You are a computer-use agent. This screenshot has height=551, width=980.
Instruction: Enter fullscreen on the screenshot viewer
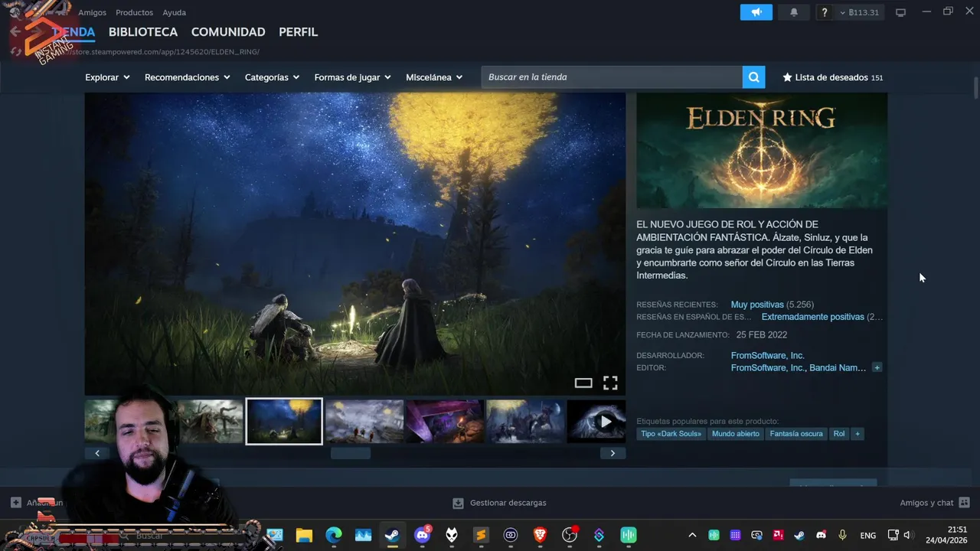coord(610,383)
